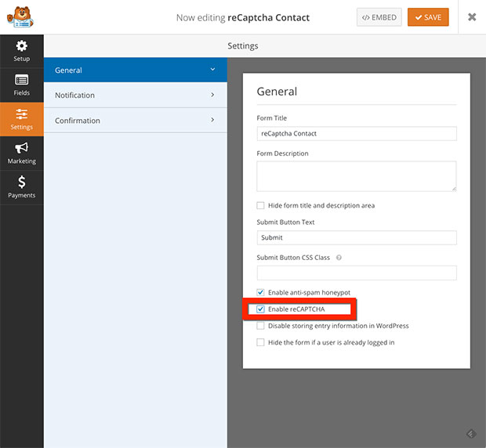Image resolution: width=486 pixels, height=448 pixels.
Task: Check Disable storing entry information in WordPress
Action: pyautogui.click(x=260, y=326)
